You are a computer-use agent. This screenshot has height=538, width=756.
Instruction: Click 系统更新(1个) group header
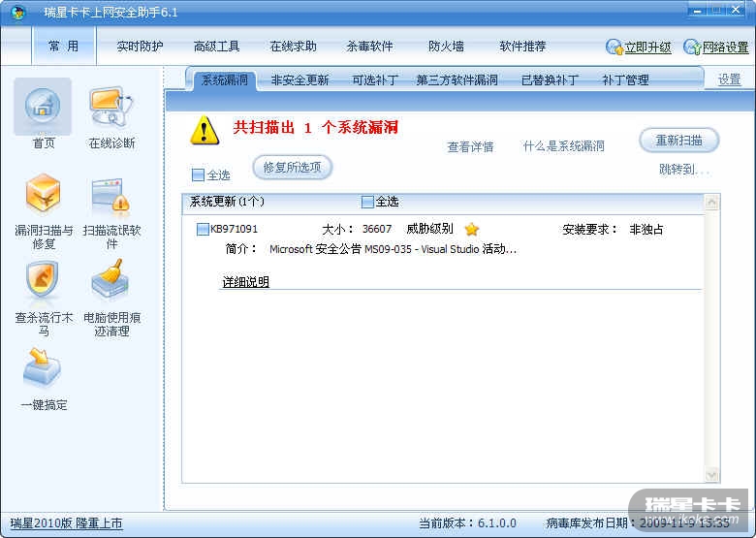coord(227,202)
